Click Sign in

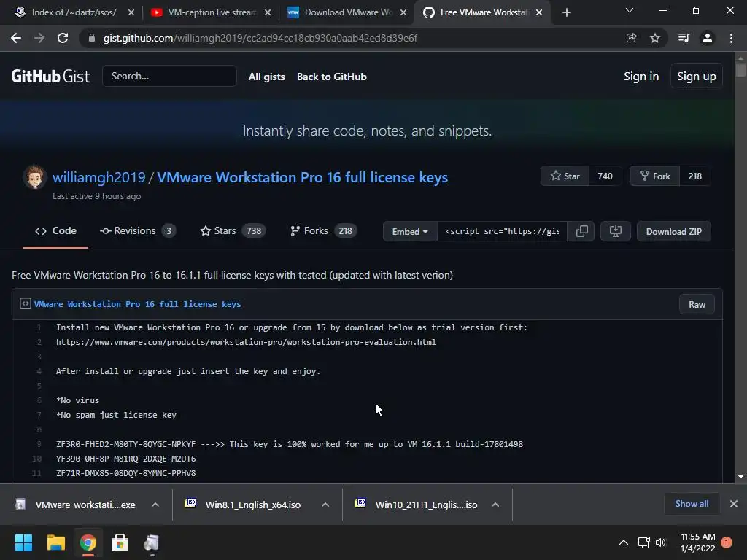[x=641, y=76]
